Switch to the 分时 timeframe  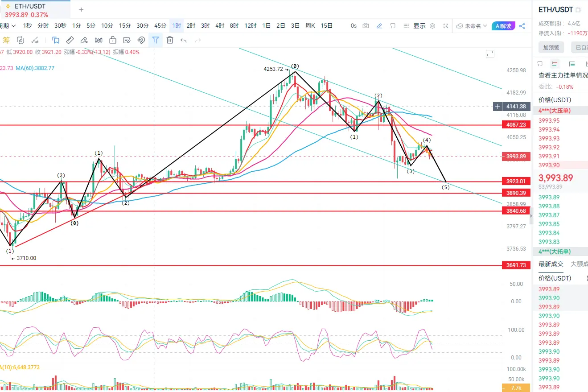pyautogui.click(x=43, y=26)
